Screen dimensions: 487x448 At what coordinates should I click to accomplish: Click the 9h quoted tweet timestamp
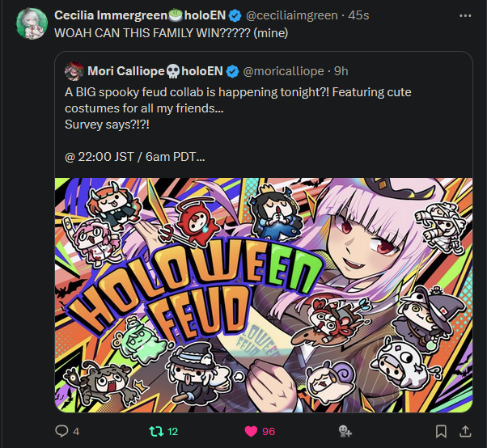coord(342,70)
